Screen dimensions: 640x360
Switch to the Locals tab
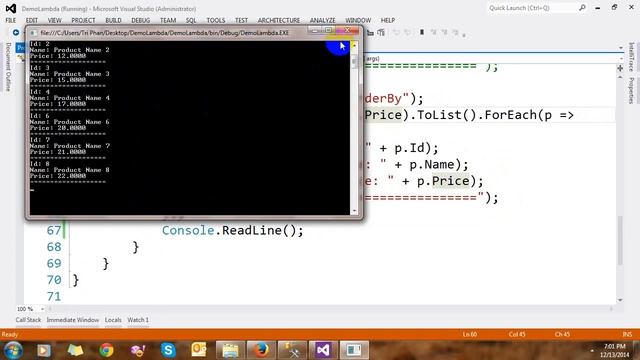(113, 320)
